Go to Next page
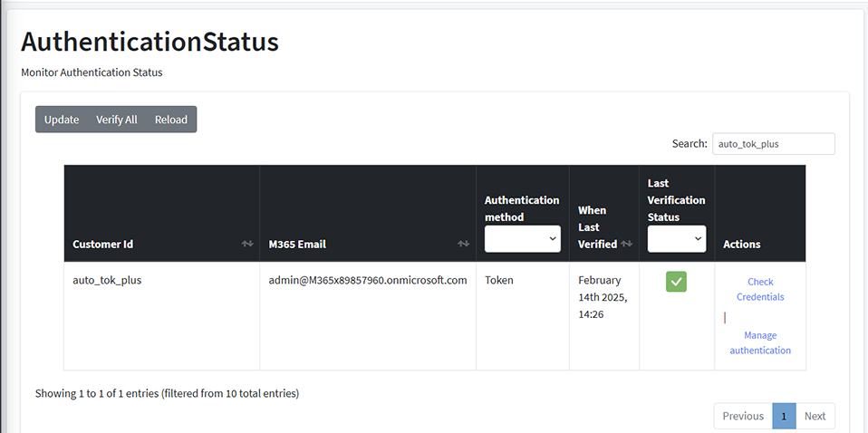Screen dimensions: 868x433 tap(815, 416)
